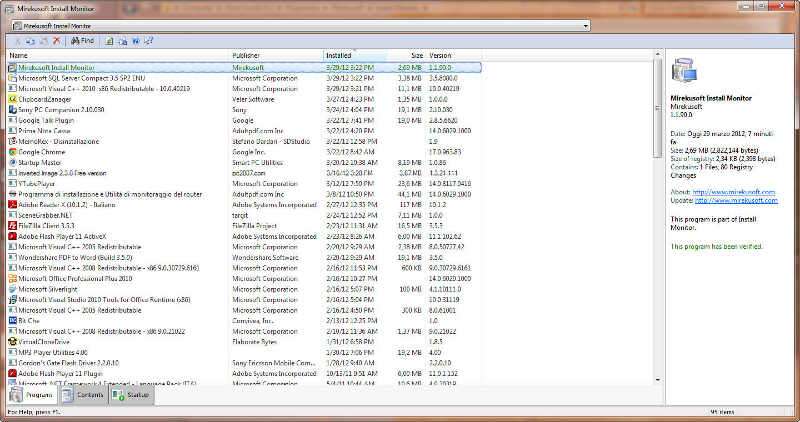Sort by the Name column header
This screenshot has height=422, width=800.
(x=118, y=55)
